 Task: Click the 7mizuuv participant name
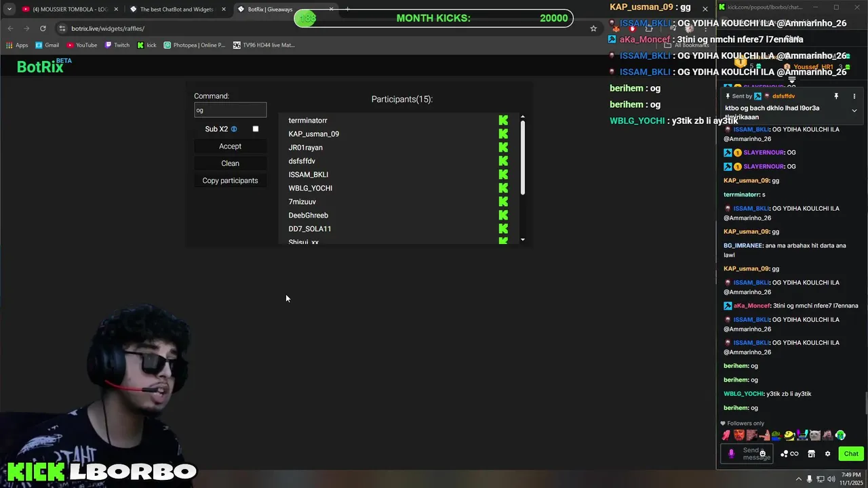[302, 202]
